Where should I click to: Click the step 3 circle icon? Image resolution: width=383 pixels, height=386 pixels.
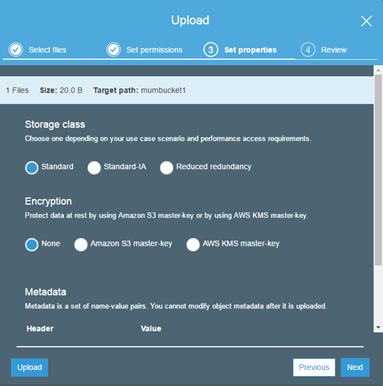211,50
